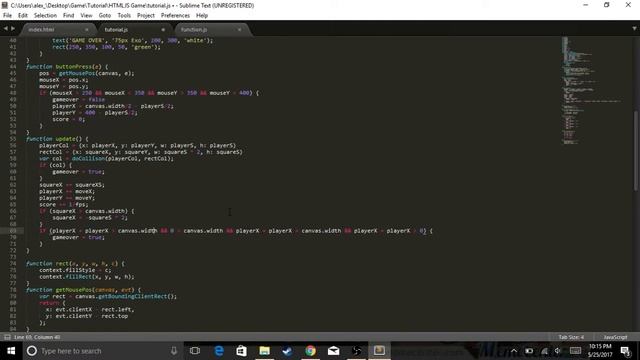Screen dimensions: 640x360
Task: Click the taskbar icon after Mail
Action: 356,351
